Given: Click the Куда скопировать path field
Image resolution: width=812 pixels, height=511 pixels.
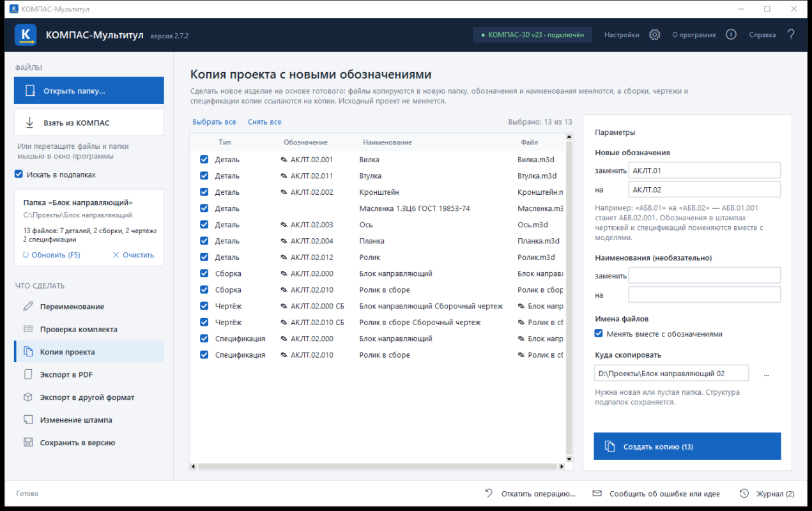Looking at the screenshot, I should click(671, 374).
